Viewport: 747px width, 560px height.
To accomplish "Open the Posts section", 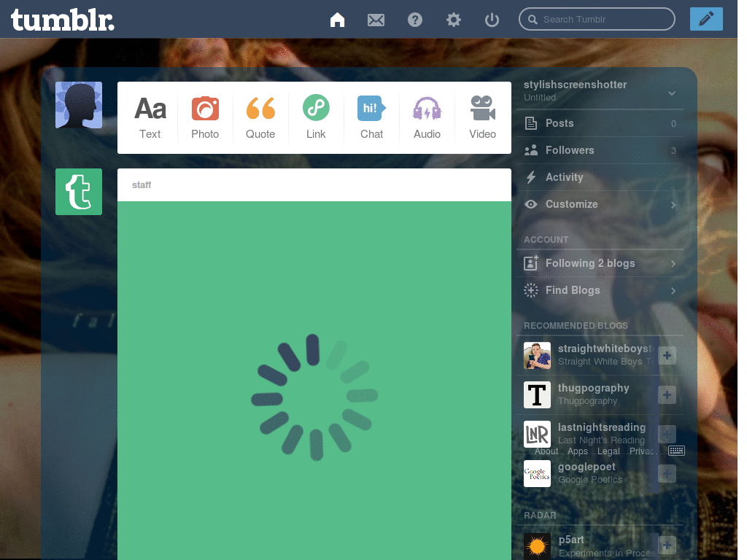I will [600, 123].
